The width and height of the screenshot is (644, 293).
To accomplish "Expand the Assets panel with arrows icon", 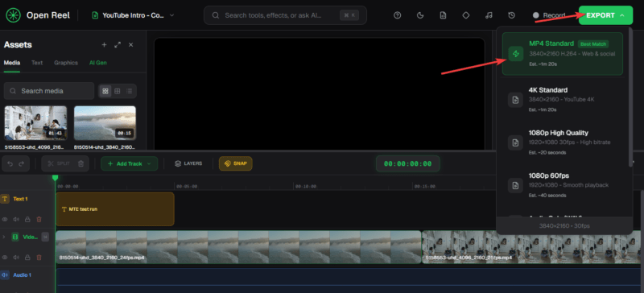I will tap(118, 45).
